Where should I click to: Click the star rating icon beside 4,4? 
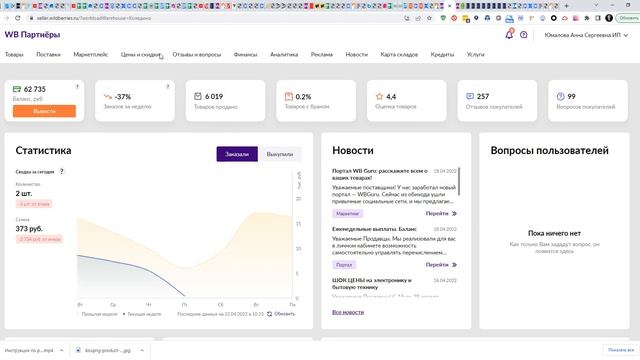click(379, 96)
